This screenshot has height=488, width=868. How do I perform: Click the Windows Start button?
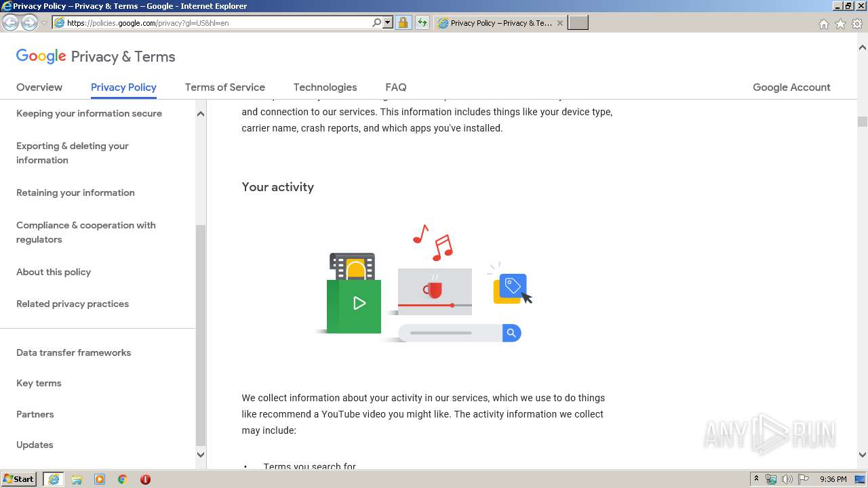(x=19, y=479)
